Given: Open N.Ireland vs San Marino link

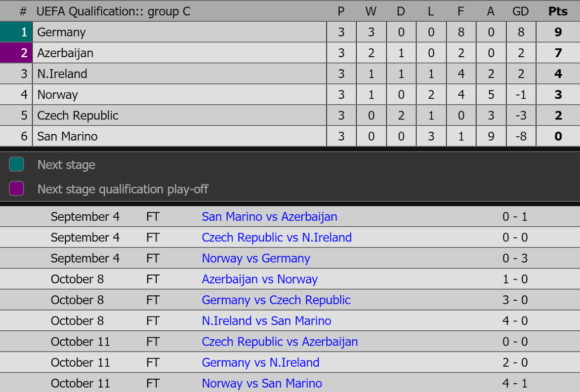Looking at the screenshot, I should pyautogui.click(x=266, y=321).
